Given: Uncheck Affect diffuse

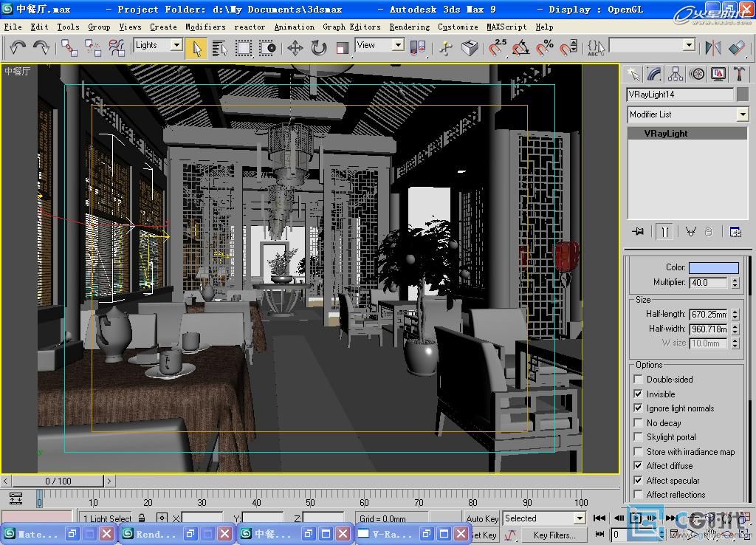Looking at the screenshot, I should coord(638,465).
